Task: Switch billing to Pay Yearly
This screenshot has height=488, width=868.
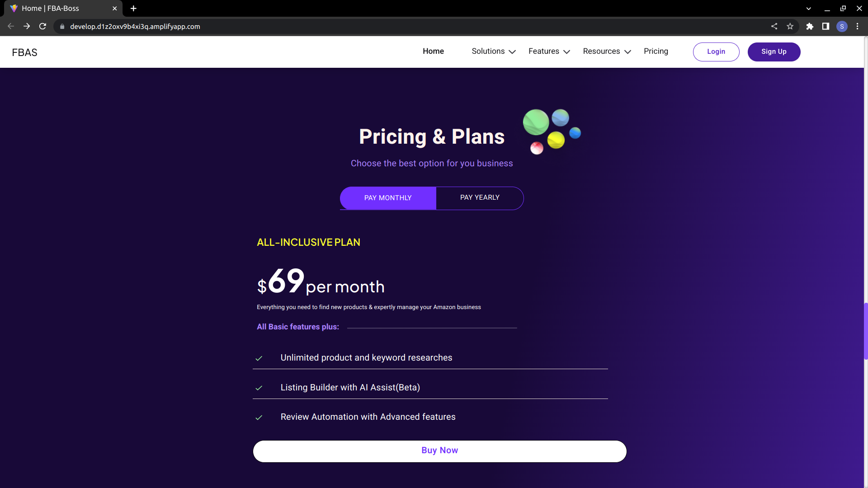Action: coord(480,198)
